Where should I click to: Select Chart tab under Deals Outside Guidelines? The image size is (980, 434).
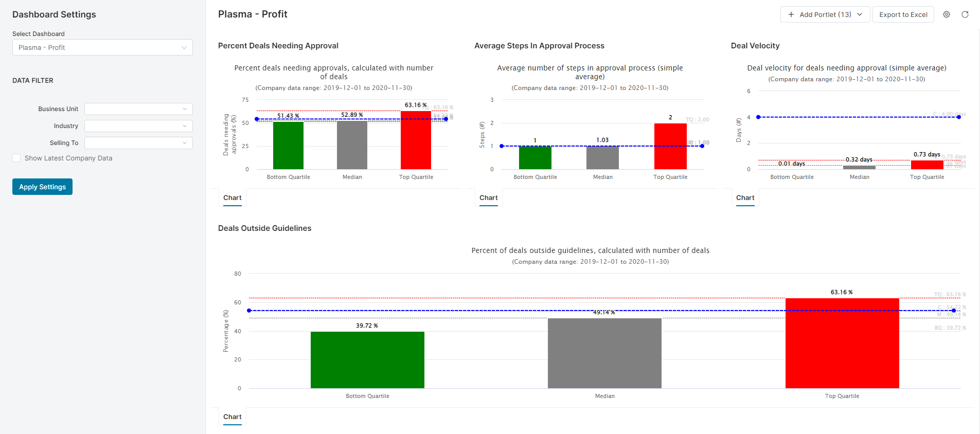[233, 417]
